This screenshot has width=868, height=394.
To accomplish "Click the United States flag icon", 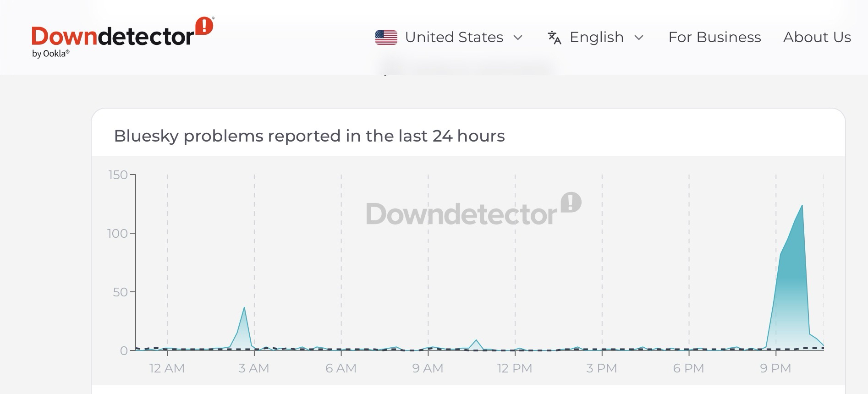I will pyautogui.click(x=386, y=37).
